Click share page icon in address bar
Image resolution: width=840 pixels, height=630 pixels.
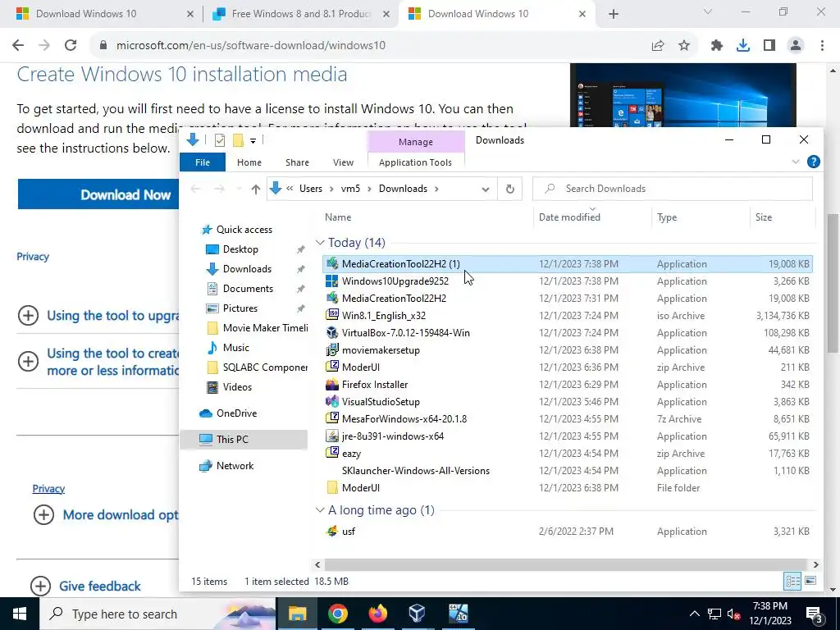658,46
